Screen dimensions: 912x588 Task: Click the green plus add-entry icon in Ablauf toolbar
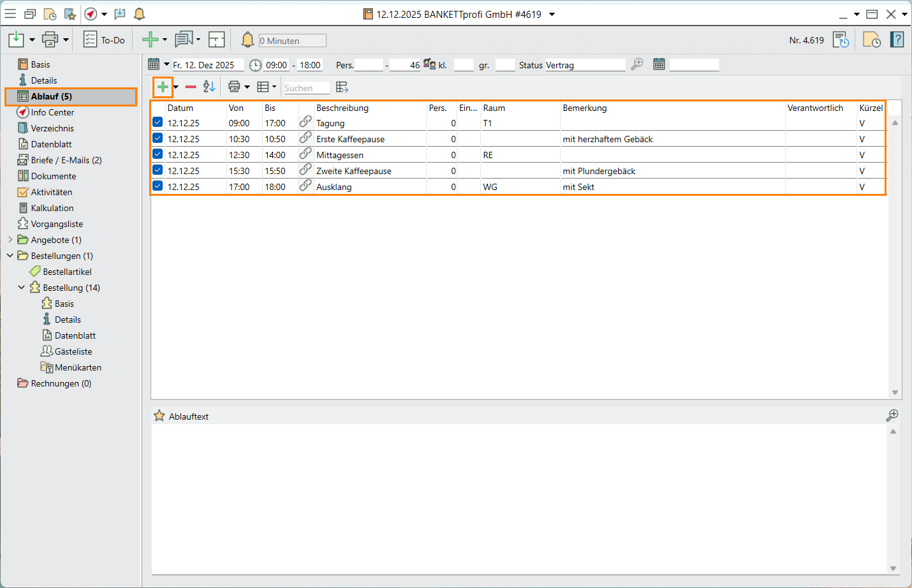pyautogui.click(x=163, y=87)
